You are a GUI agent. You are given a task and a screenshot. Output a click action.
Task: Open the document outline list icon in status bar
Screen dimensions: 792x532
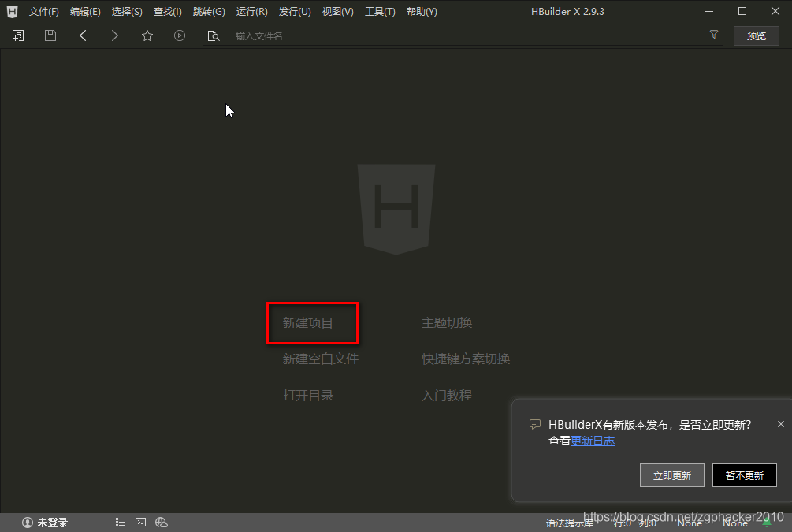tap(121, 523)
